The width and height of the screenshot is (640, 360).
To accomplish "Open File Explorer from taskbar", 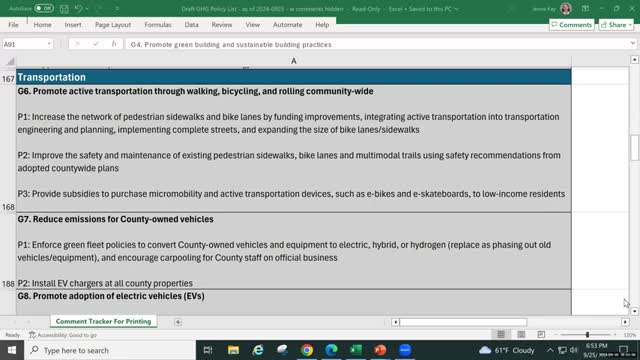I will point(233,350).
